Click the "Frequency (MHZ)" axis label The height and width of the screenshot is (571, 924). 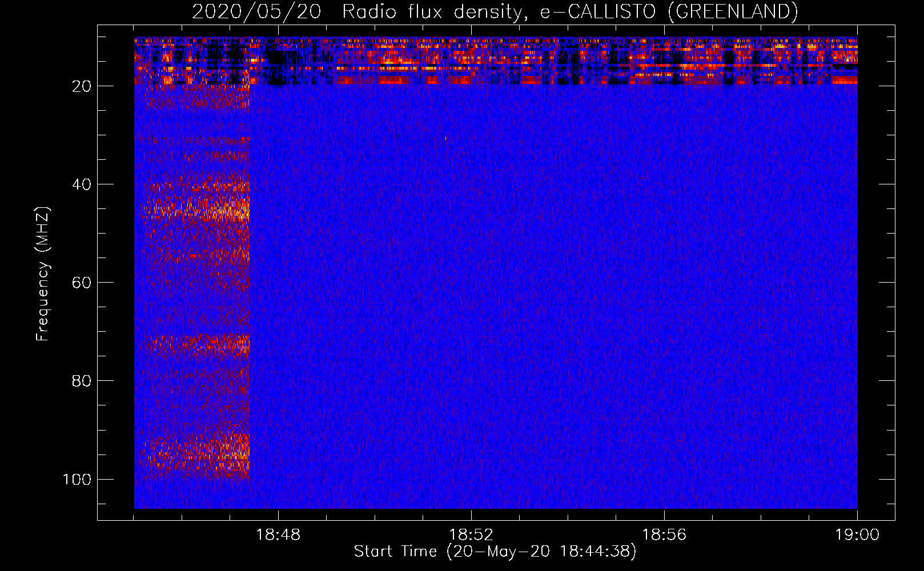pyautogui.click(x=43, y=274)
